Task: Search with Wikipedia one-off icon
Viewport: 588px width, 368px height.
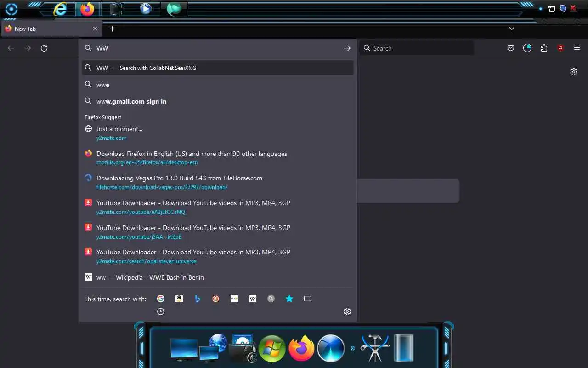Action: pos(253,299)
